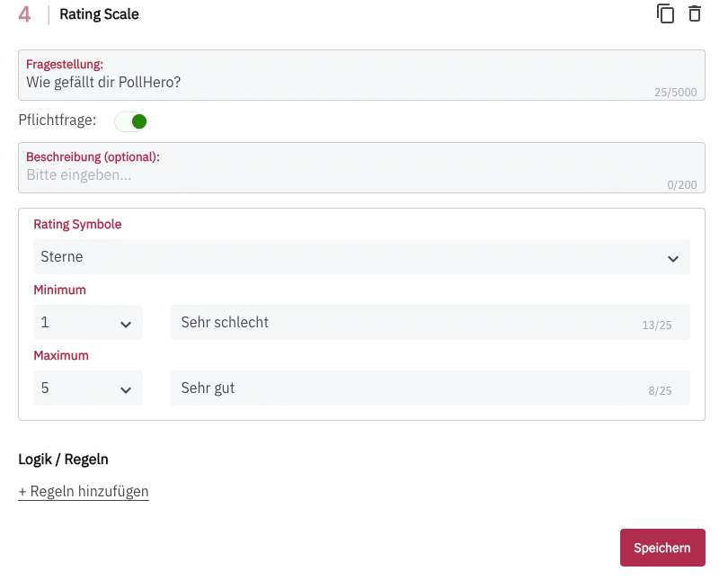Screen dimensions: 728x580
Task: Select the Rating Scale heading
Action: [99, 13]
